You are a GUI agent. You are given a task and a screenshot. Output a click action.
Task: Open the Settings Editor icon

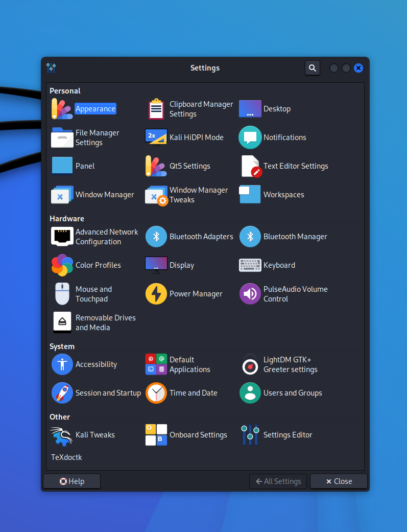250,435
